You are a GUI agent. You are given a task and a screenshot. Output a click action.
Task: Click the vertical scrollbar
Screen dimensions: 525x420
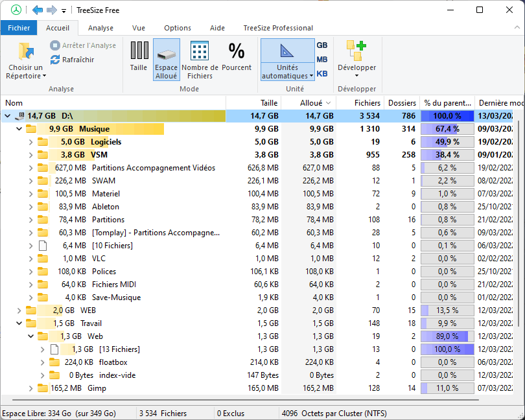pos(519,224)
